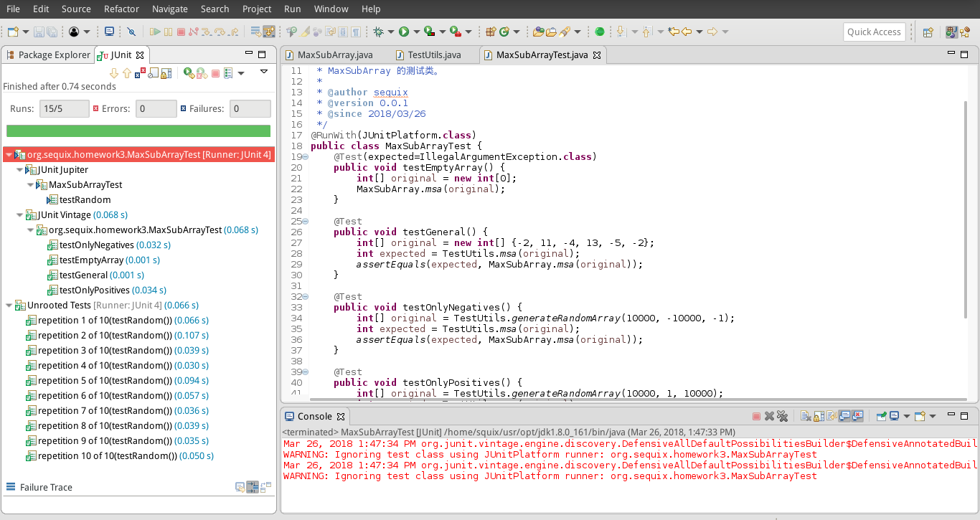This screenshot has width=980, height=520.
Task: Click the Runs count field 15/5
Action: click(x=65, y=109)
